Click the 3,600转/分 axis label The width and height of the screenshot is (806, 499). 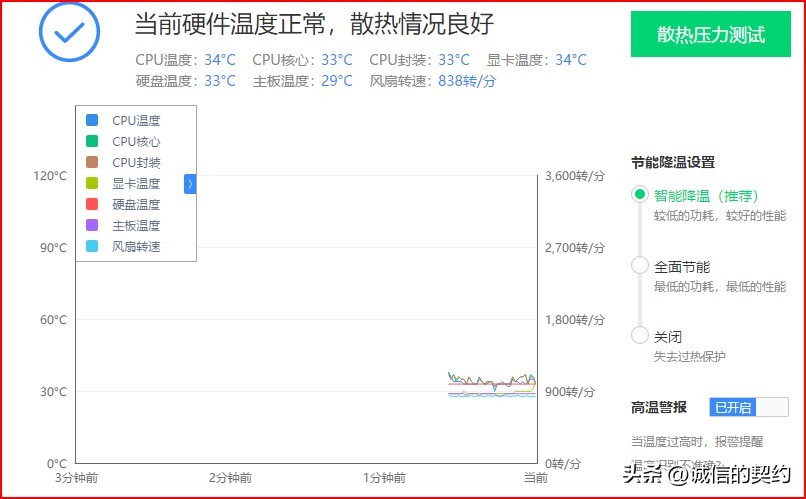coord(575,176)
